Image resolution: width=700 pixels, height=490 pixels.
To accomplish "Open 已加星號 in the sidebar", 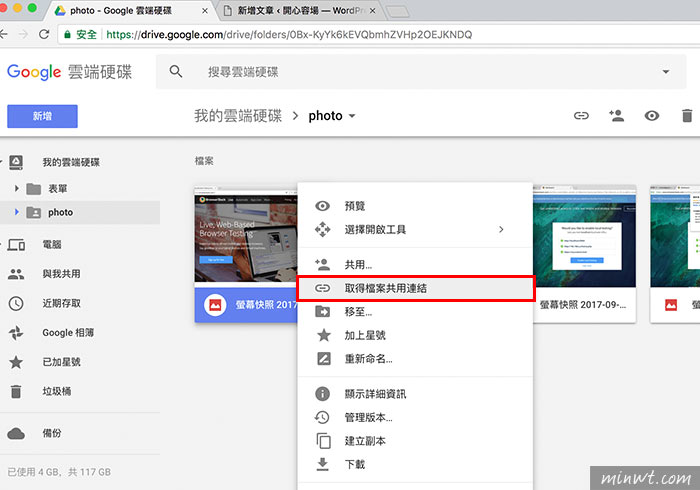I will [x=62, y=362].
